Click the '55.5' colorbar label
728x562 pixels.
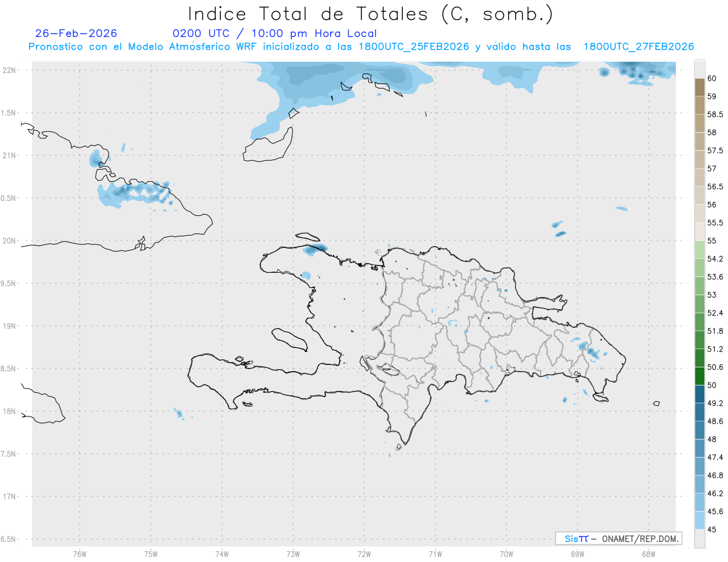coord(715,222)
